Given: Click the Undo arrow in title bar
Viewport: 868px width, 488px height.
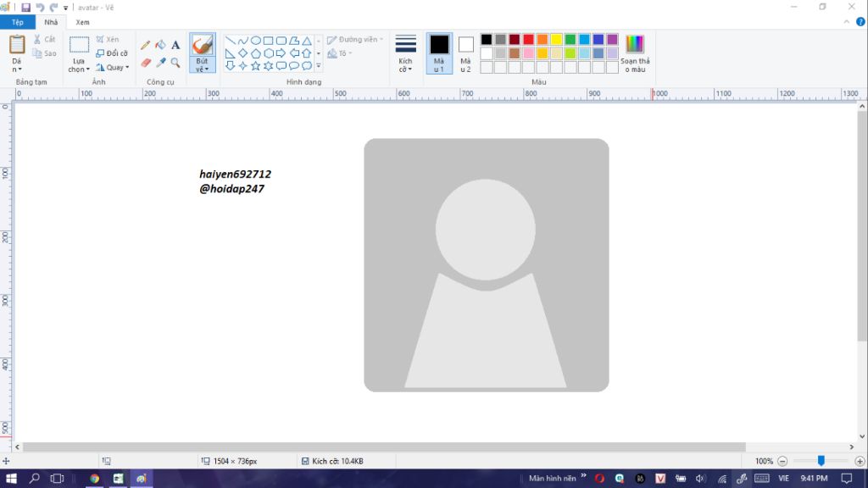Looking at the screenshot, I should pos(40,8).
